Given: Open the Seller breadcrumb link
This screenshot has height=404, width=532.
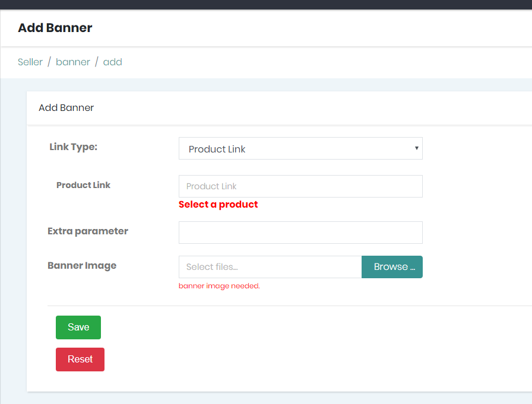Looking at the screenshot, I should tap(30, 62).
